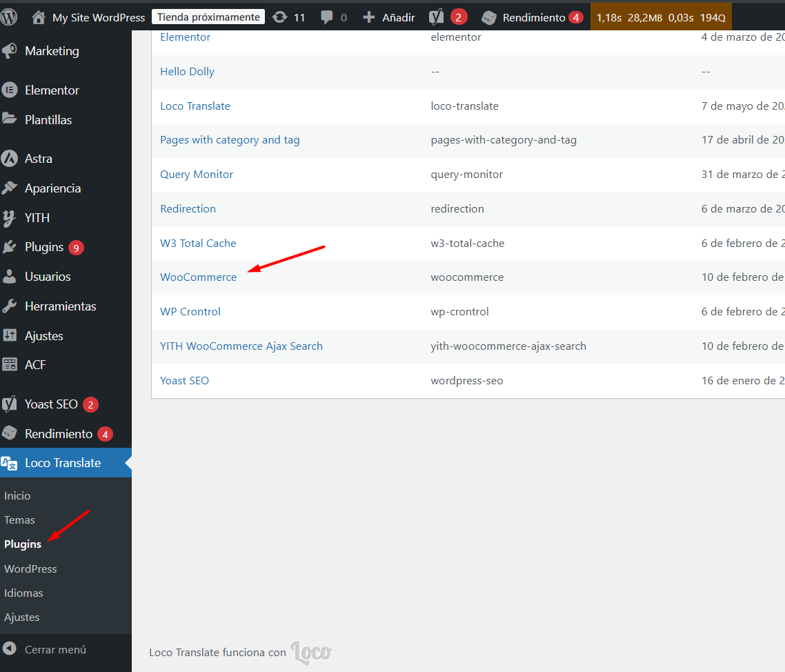Open the Hello Dolly plugin link

187,72
